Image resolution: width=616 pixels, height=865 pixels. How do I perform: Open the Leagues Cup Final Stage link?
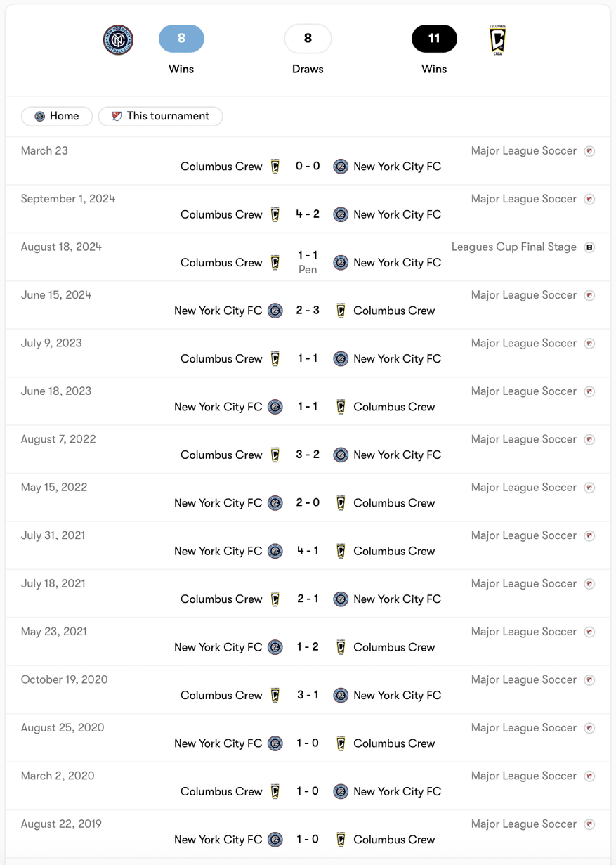(x=514, y=247)
